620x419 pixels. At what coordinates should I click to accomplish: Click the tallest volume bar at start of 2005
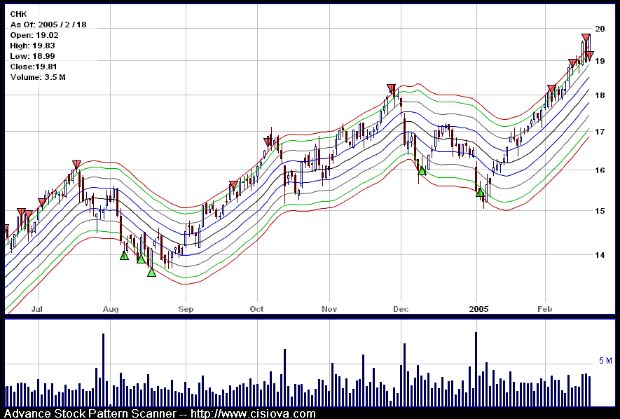476,369
